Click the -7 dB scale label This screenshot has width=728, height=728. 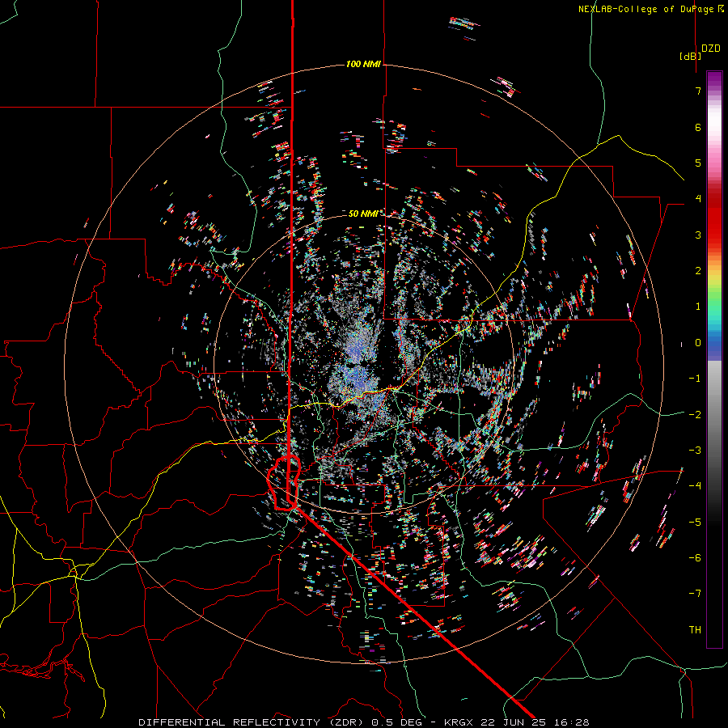point(695,594)
